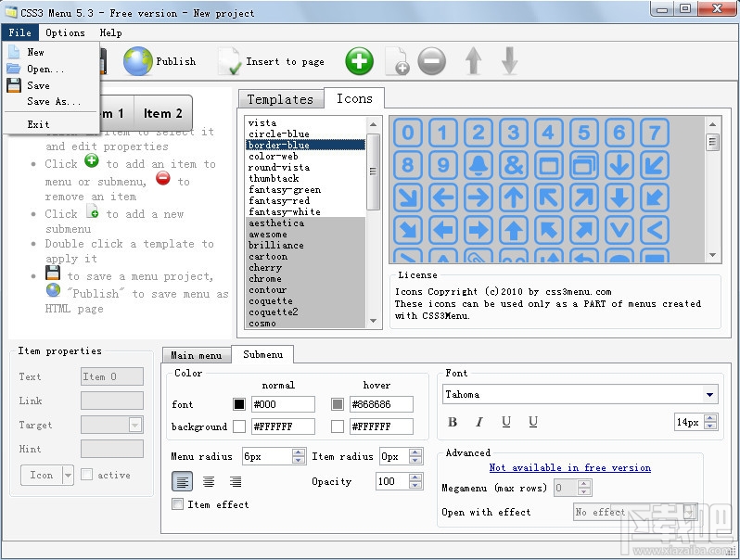Decrease the Opacity value
Viewport: 740px width, 560px height.
click(415, 485)
